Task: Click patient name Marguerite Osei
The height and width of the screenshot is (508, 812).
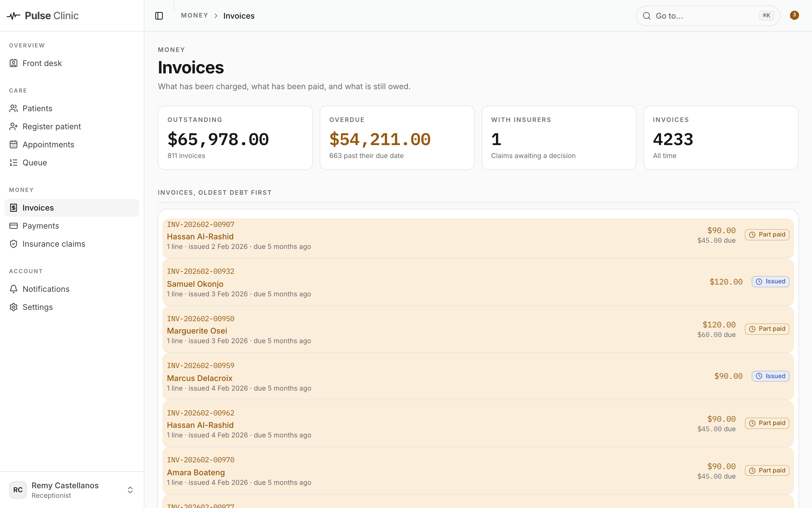Action: (x=197, y=331)
